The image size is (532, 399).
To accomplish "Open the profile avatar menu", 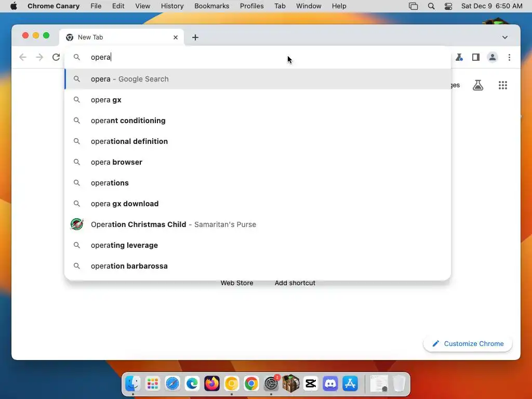I will [493, 57].
